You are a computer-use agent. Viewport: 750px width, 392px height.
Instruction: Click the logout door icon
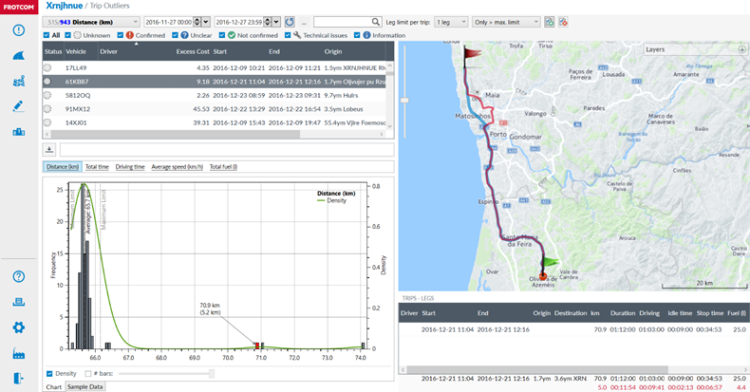coord(19,378)
